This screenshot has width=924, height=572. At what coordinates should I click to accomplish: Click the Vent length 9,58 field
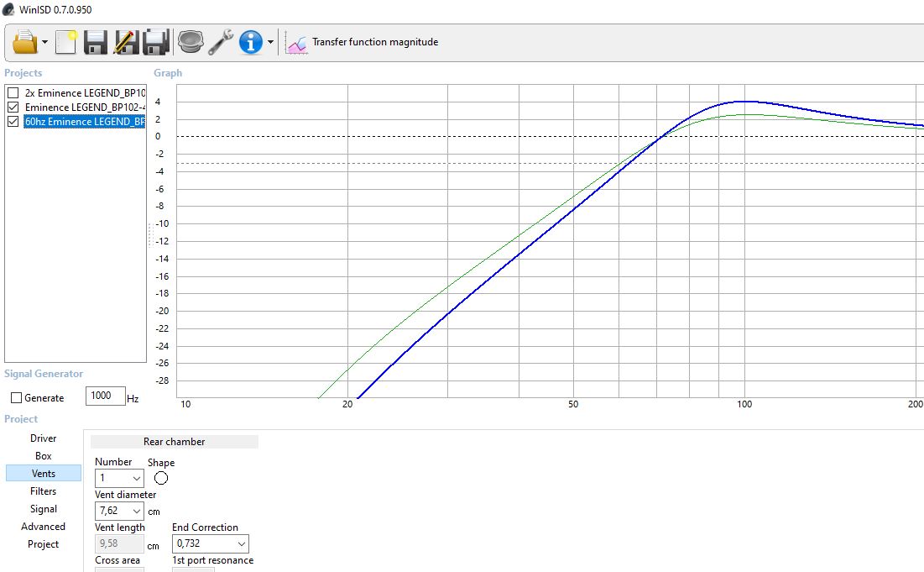click(119, 543)
